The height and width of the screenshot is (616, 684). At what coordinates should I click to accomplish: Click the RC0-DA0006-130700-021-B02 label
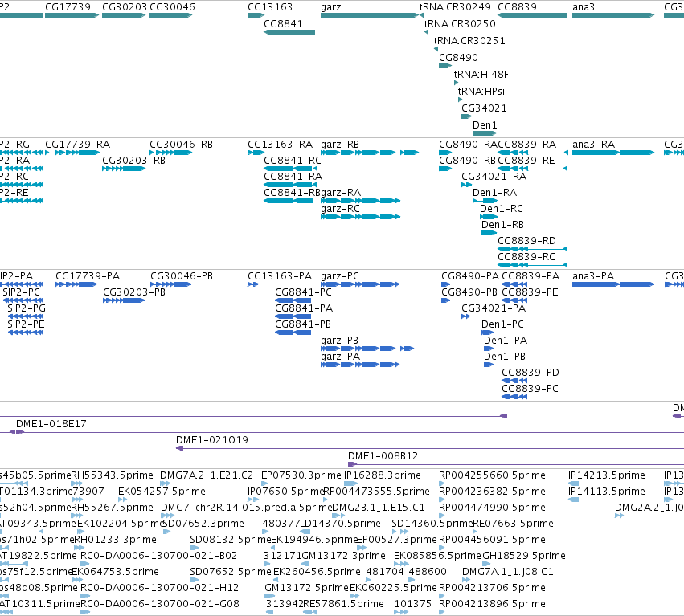159,556
